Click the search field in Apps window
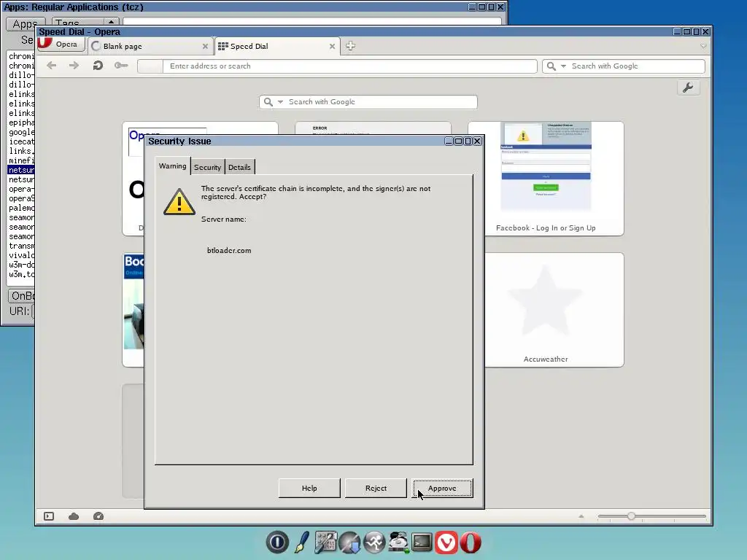Viewport: 747px width, 560px height. click(312, 21)
